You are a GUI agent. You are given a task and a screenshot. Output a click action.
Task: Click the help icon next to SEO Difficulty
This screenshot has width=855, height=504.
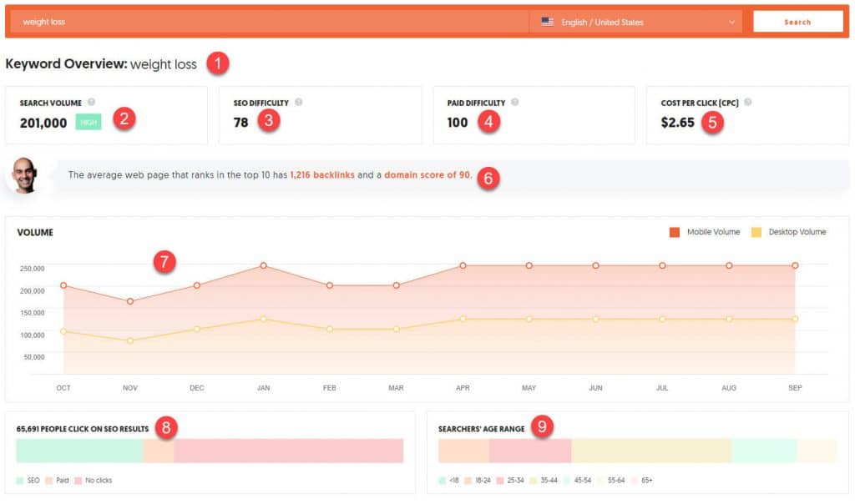(x=298, y=103)
